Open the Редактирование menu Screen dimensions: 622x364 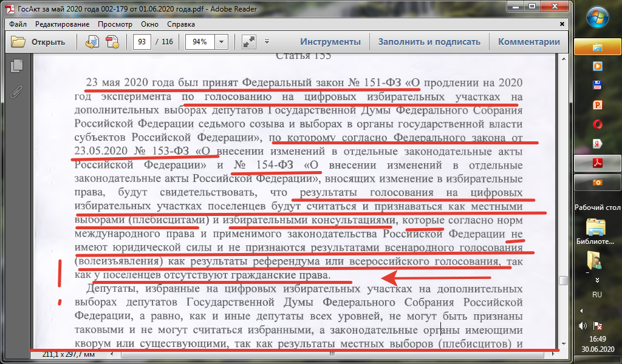63,24
